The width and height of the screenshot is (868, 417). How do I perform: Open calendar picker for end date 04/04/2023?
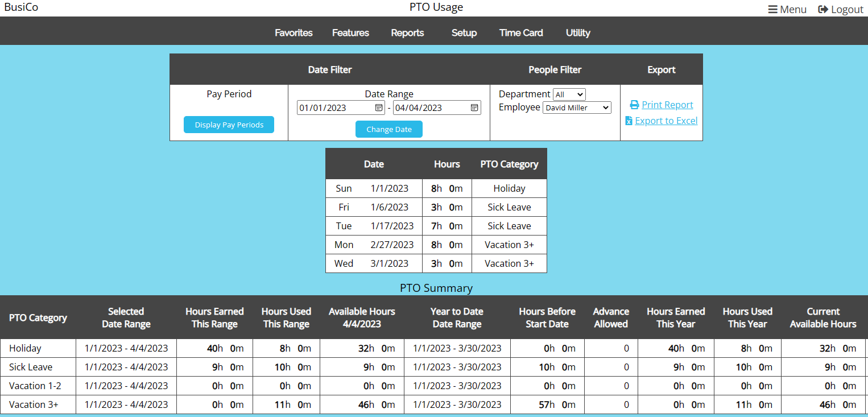tap(474, 108)
